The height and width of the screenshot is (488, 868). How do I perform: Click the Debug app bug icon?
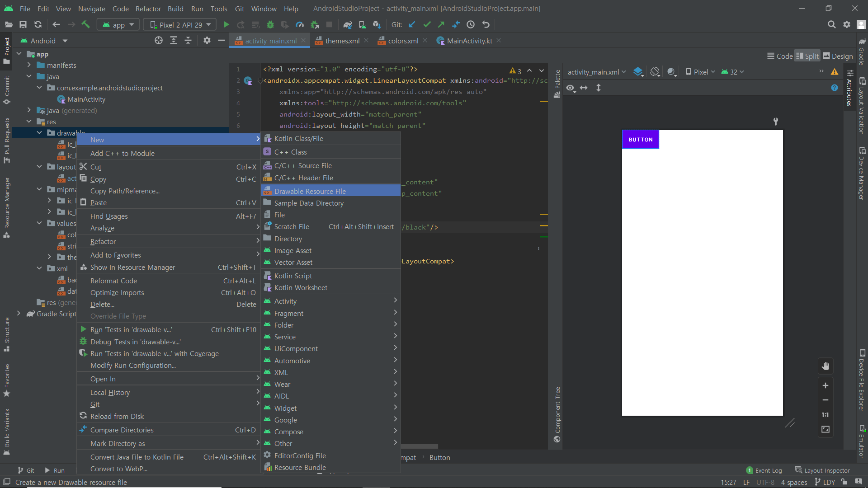click(270, 25)
